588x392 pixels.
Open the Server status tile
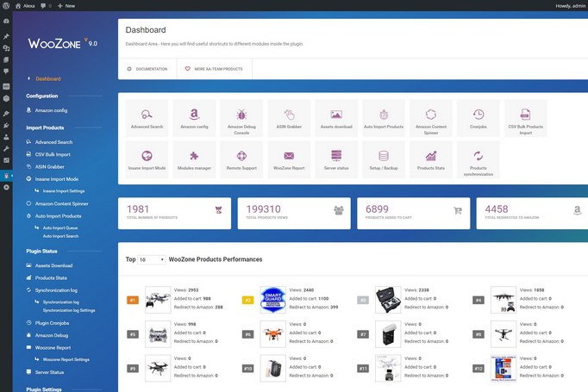(336, 159)
